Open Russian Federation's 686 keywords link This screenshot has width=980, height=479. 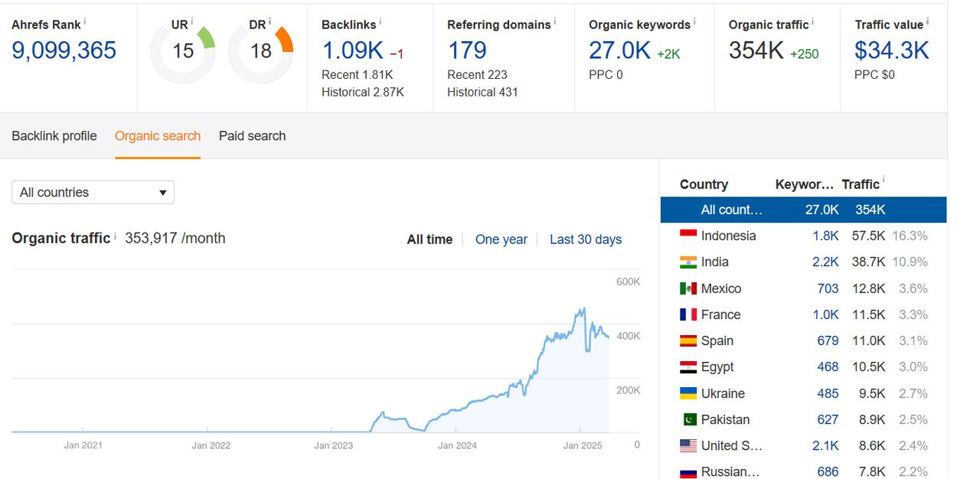(828, 471)
